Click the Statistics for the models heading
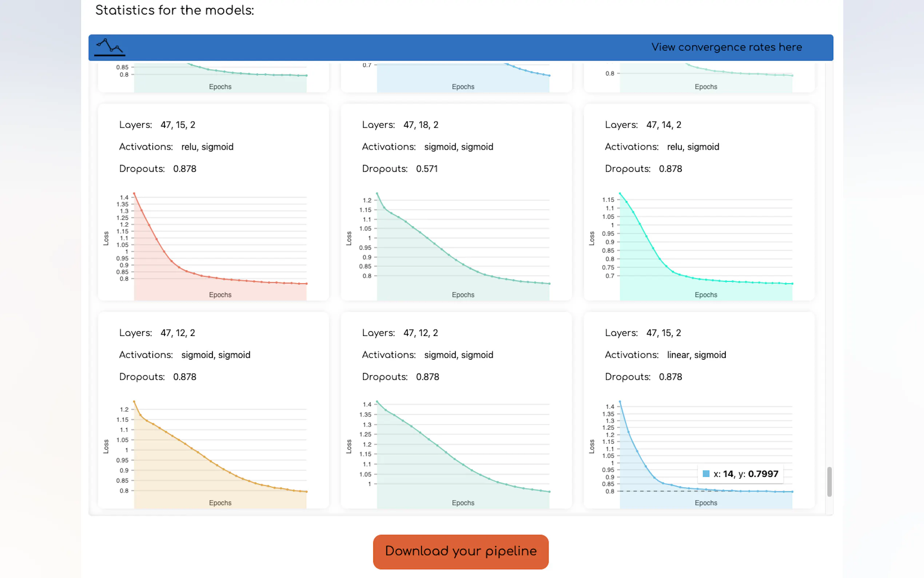924x578 pixels. click(x=175, y=10)
